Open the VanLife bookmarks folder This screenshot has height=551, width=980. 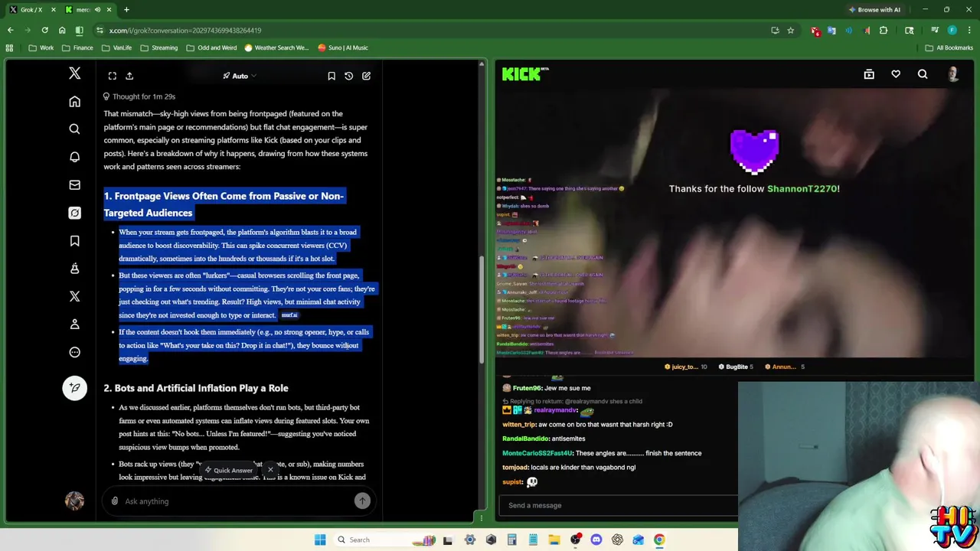(x=116, y=47)
